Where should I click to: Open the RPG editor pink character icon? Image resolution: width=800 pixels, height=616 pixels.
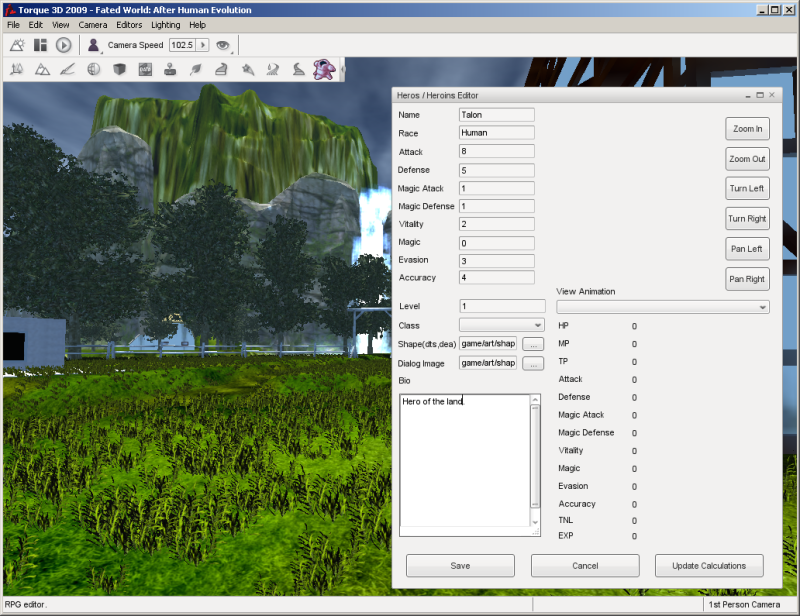click(x=323, y=69)
